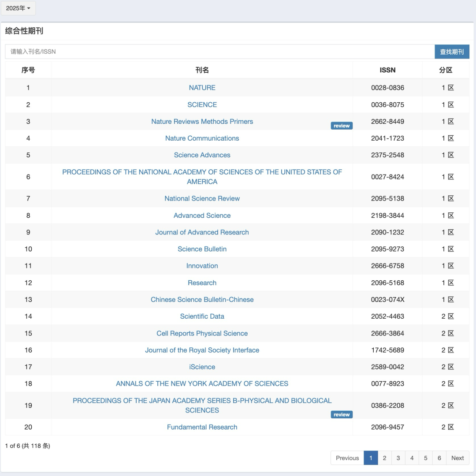Select ISSN 2589-0042 cell
The image size is (476, 476).
(388, 367)
